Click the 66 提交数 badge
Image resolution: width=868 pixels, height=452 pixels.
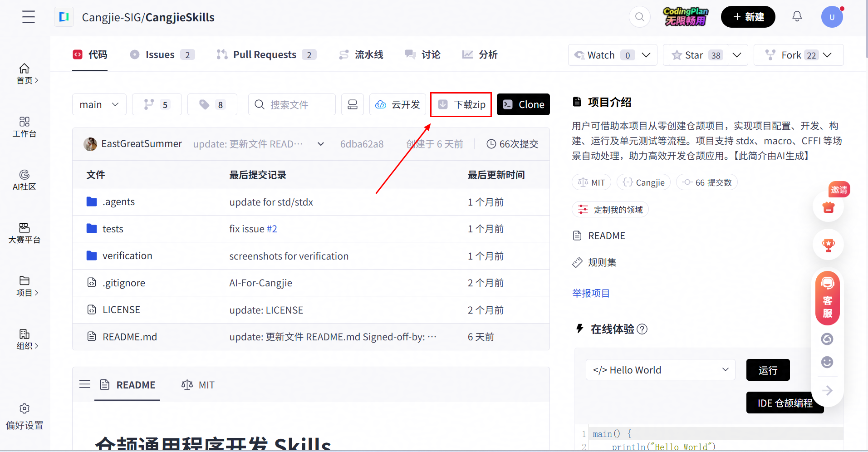coord(707,182)
